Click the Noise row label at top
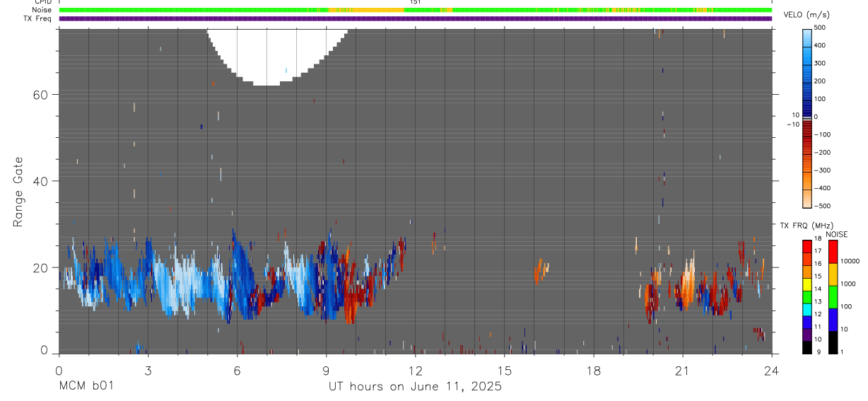The height and width of the screenshot is (401, 868). click(x=42, y=10)
